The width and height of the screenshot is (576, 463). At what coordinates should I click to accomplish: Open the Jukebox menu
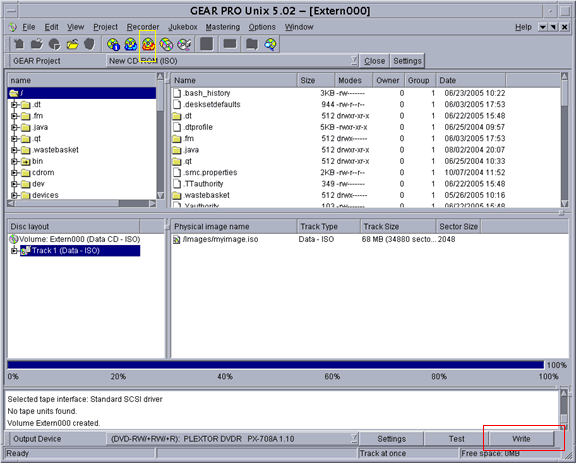click(183, 27)
